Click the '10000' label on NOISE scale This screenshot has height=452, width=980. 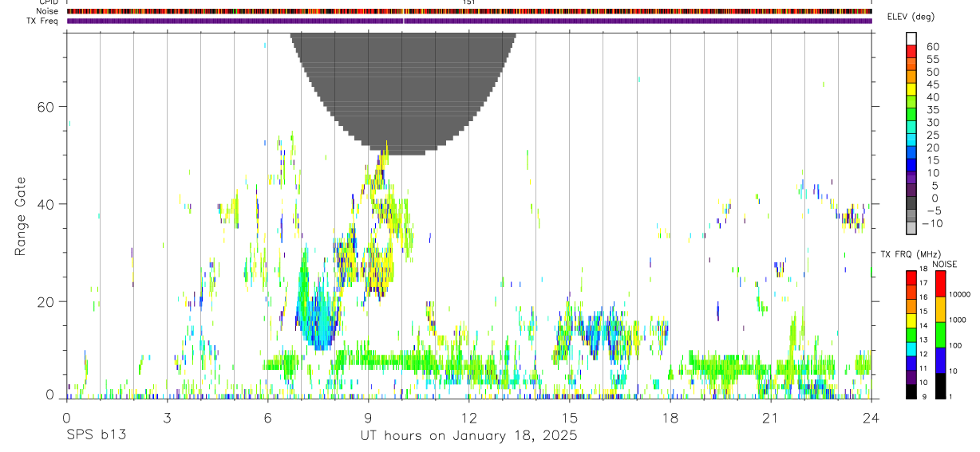pyautogui.click(x=959, y=294)
